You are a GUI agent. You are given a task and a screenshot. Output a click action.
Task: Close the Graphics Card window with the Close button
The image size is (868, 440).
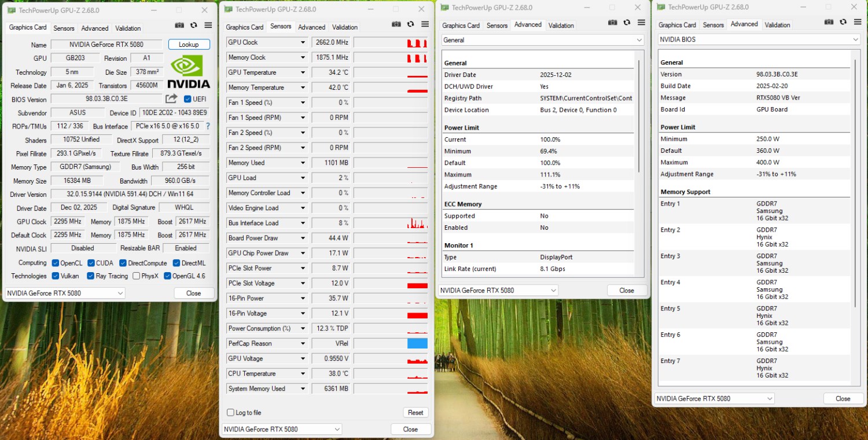point(194,293)
